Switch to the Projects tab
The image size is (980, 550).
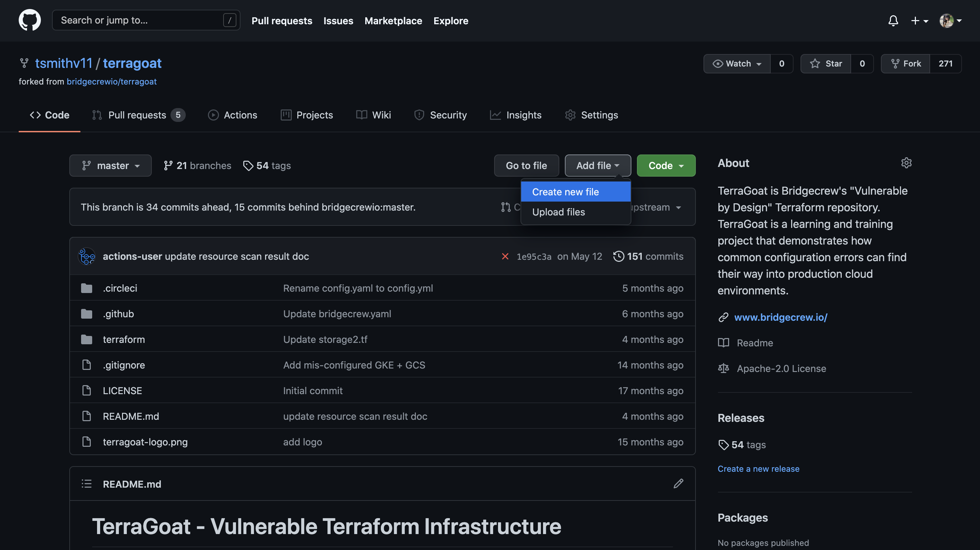point(307,115)
